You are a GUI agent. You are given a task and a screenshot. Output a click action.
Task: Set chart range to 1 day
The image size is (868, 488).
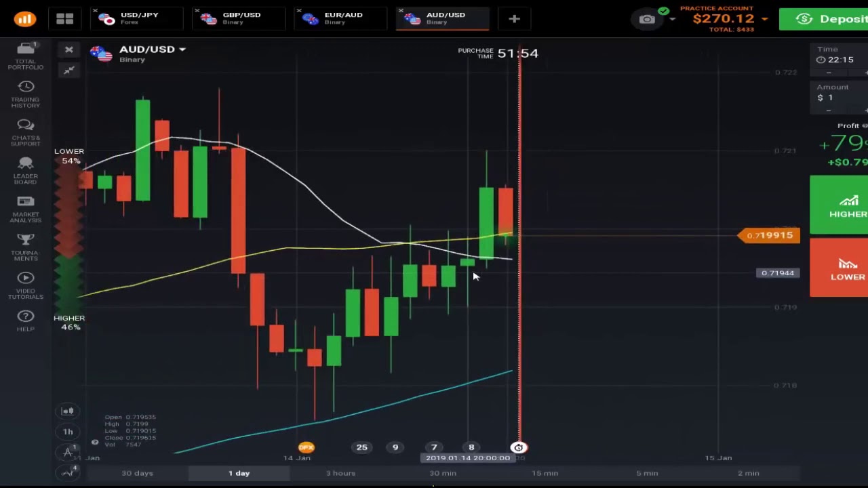tap(239, 473)
